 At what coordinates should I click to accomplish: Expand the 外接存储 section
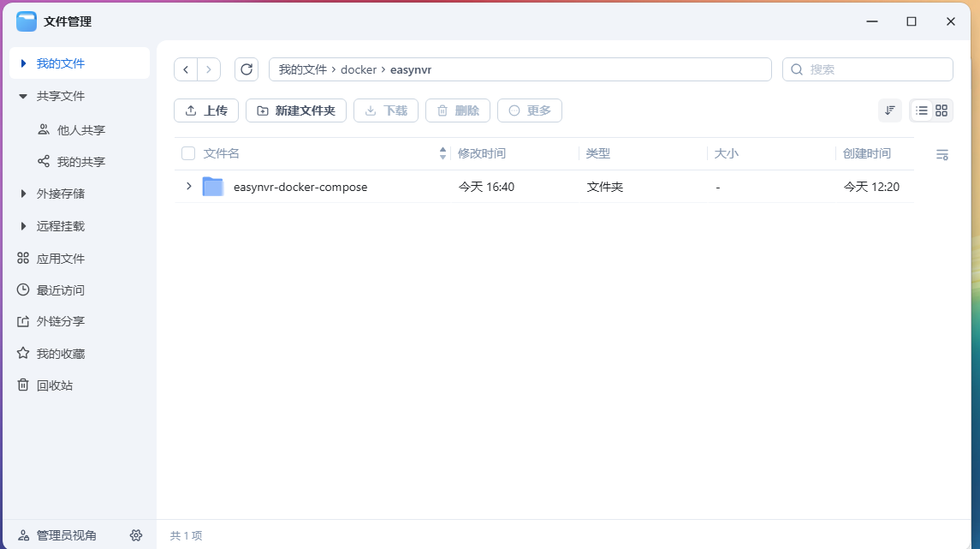tap(23, 194)
